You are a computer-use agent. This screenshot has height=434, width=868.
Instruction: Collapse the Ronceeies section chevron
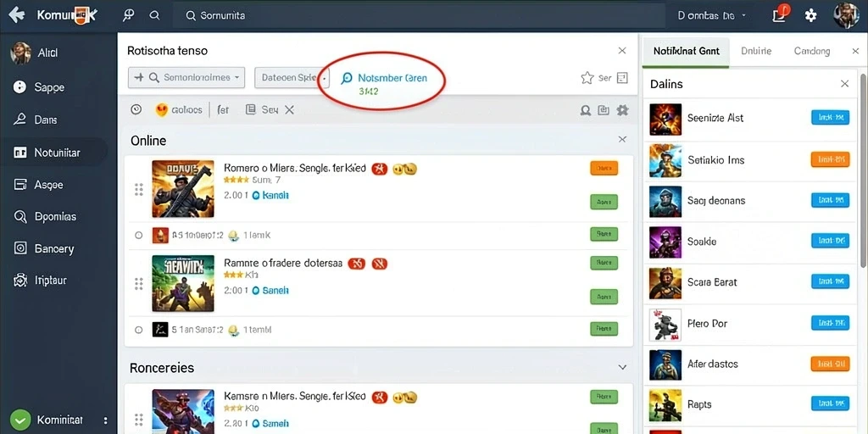[x=622, y=368]
